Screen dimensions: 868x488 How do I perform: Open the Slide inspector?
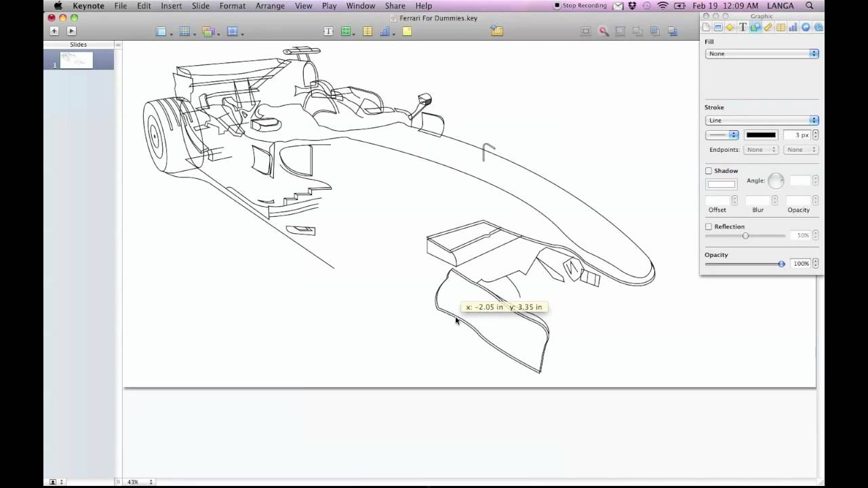(719, 27)
